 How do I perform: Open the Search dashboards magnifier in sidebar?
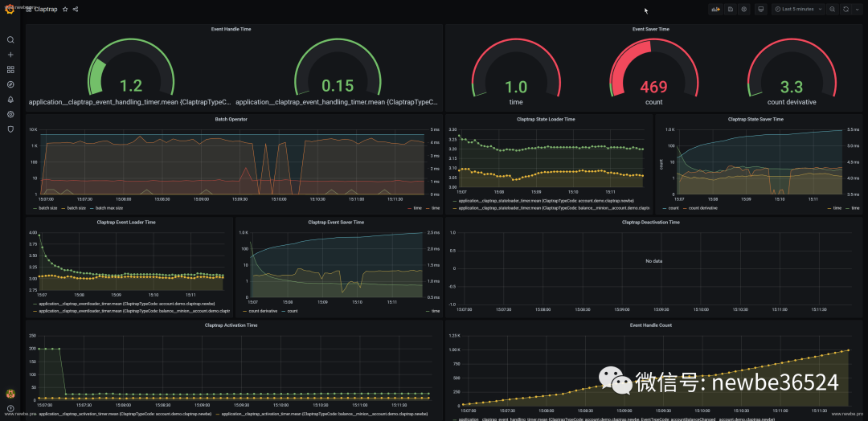point(10,40)
